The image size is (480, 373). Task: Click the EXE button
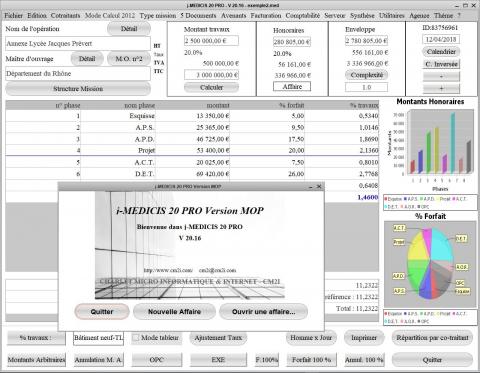pos(218,360)
